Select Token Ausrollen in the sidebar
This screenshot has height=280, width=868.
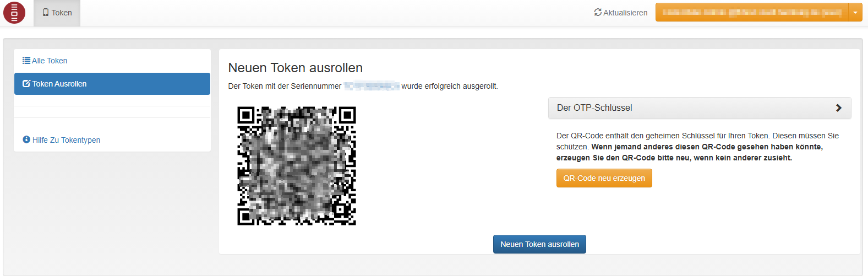112,84
